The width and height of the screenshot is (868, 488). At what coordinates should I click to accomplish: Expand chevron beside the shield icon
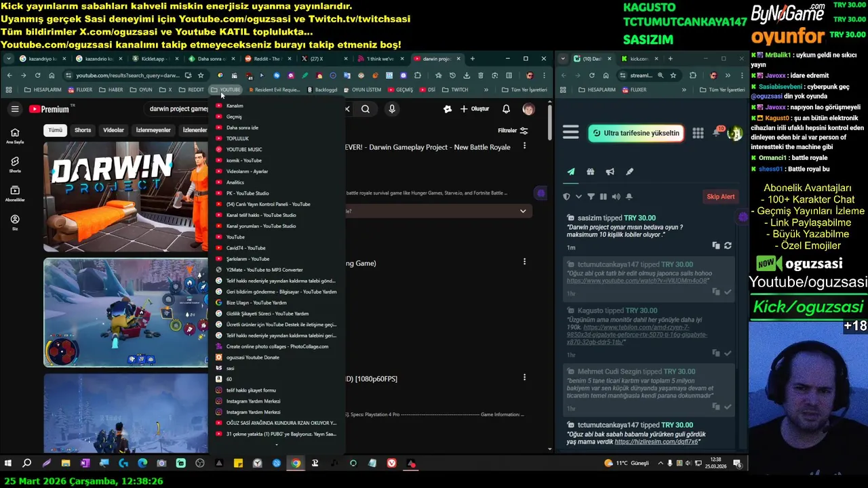pos(578,197)
